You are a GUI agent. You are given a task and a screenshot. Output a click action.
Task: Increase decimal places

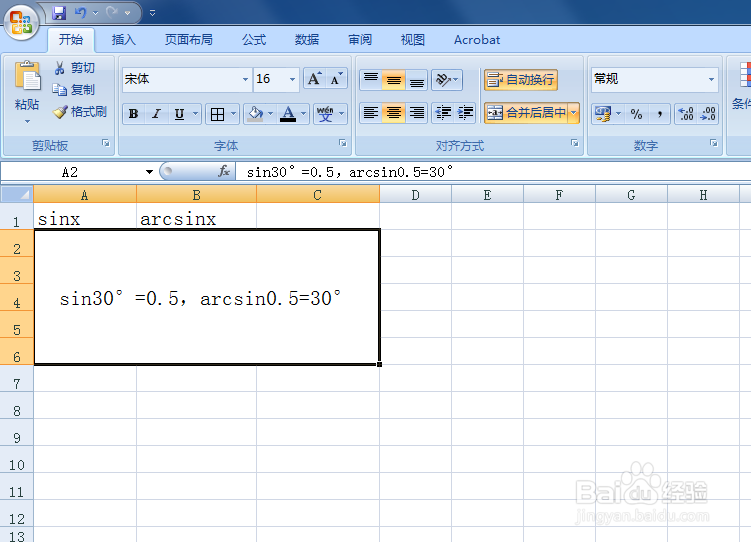[x=686, y=114]
